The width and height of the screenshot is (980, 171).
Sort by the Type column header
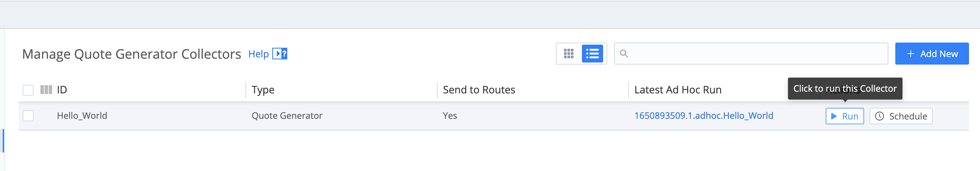(263, 90)
